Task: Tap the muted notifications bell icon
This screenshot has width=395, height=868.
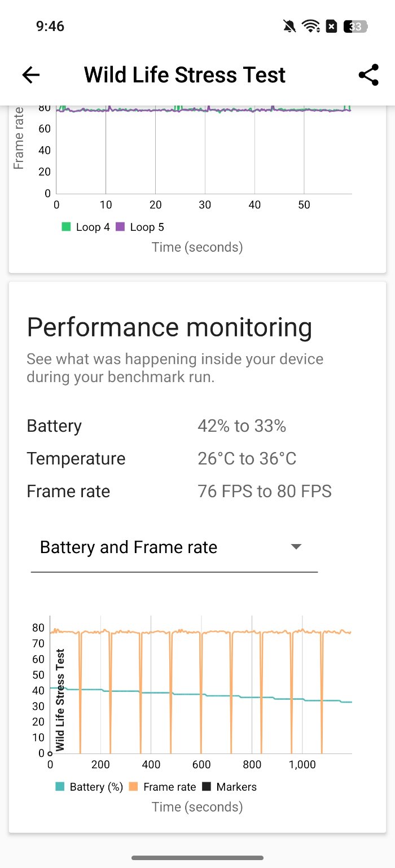Action: (290, 26)
